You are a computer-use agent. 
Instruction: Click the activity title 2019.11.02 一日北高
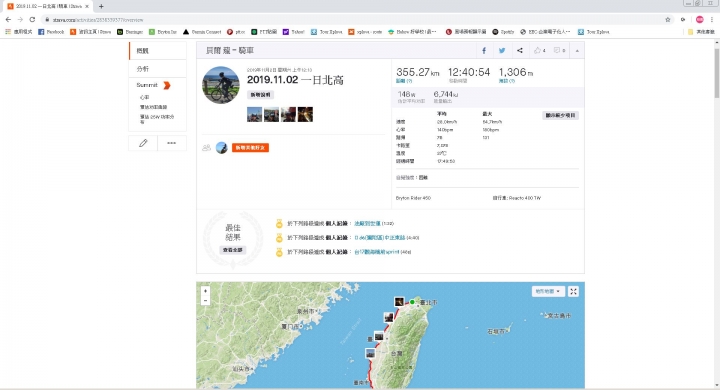pos(295,80)
